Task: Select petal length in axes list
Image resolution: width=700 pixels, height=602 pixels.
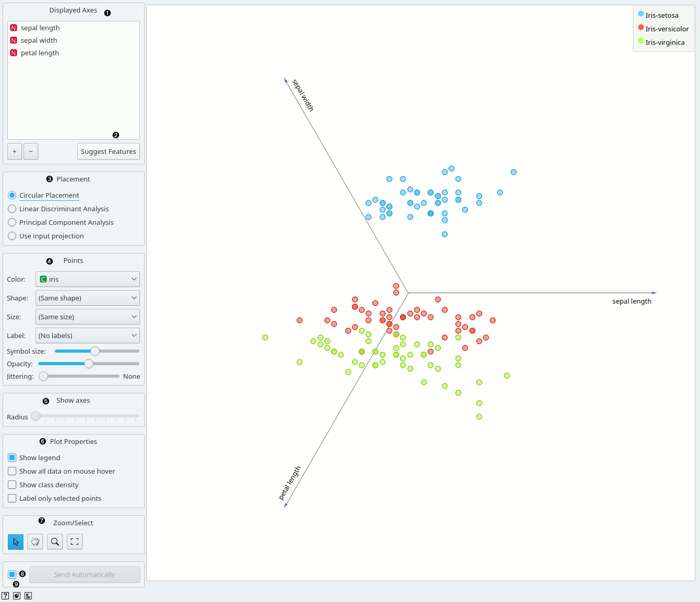Action: [x=40, y=53]
